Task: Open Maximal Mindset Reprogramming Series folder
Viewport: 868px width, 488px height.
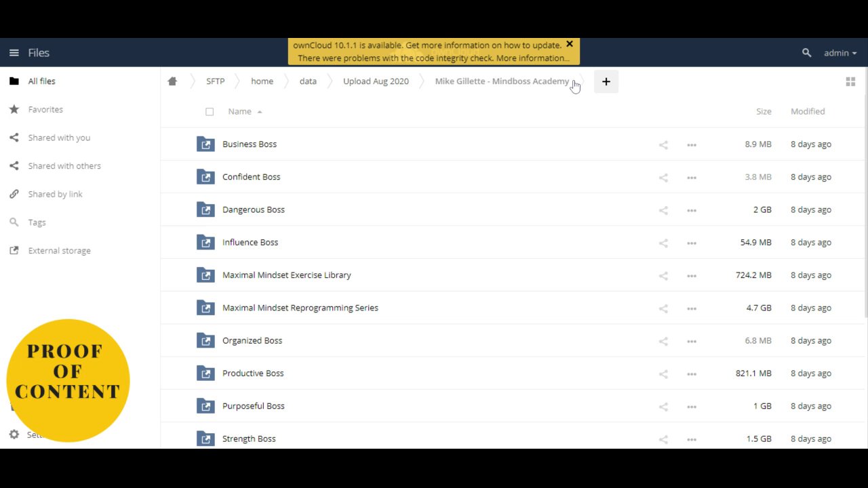Action: click(300, 308)
